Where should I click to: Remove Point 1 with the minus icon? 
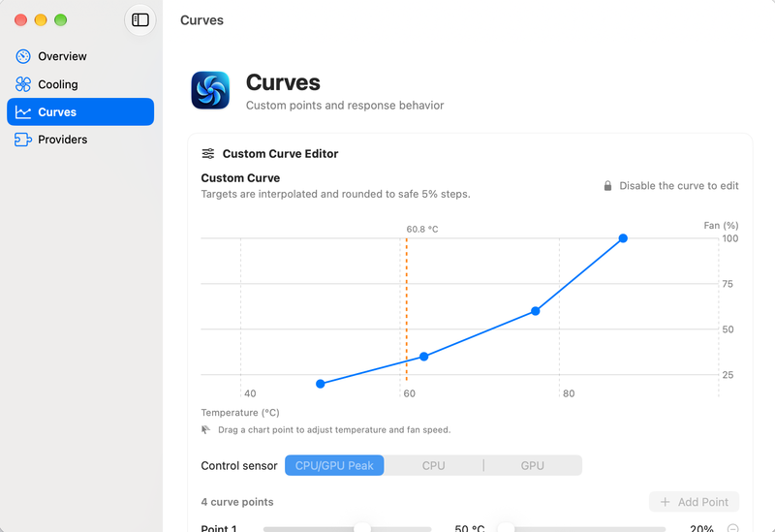(x=733, y=528)
